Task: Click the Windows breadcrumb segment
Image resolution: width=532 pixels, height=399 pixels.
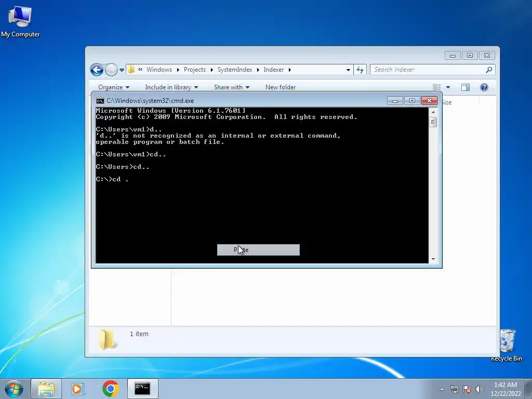Action: (x=159, y=70)
